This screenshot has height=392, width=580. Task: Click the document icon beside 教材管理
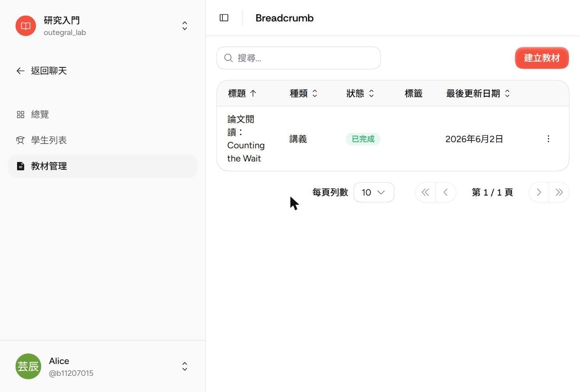click(21, 166)
